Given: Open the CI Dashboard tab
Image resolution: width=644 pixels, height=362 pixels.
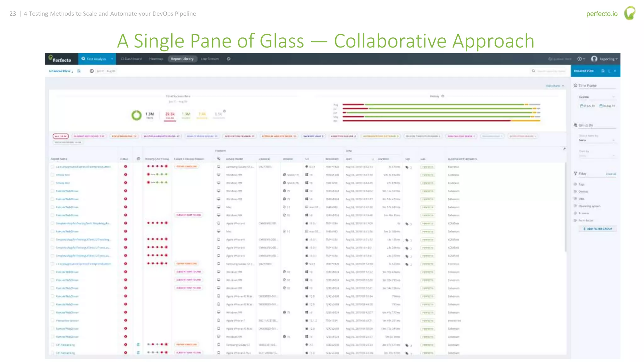Looking at the screenshot, I should tap(131, 59).
